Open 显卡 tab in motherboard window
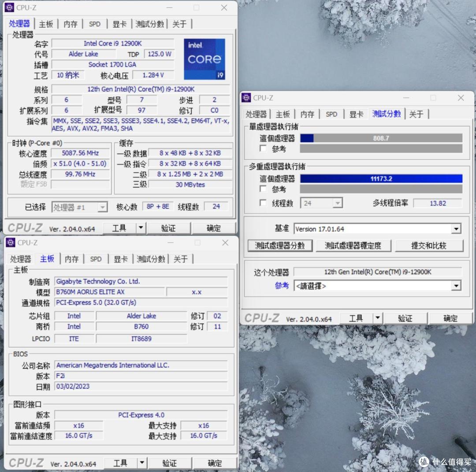The image size is (476, 472). 120,259
